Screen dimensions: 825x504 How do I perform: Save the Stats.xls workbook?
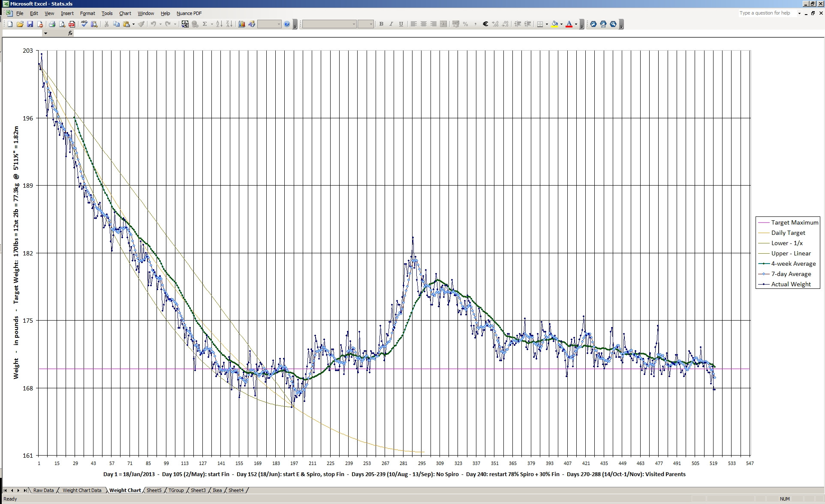(x=30, y=24)
